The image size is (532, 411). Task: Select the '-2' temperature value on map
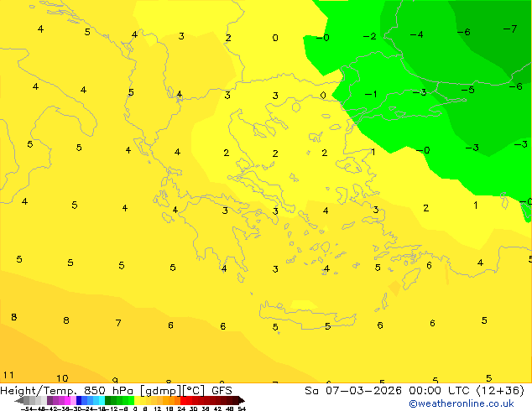(x=369, y=36)
